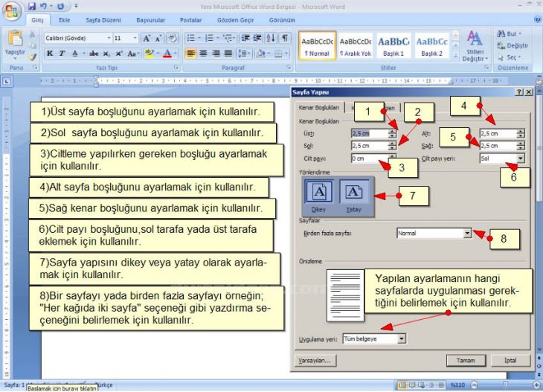543x392 pixels.
Task: Increase paragraph indent
Action: [257, 38]
